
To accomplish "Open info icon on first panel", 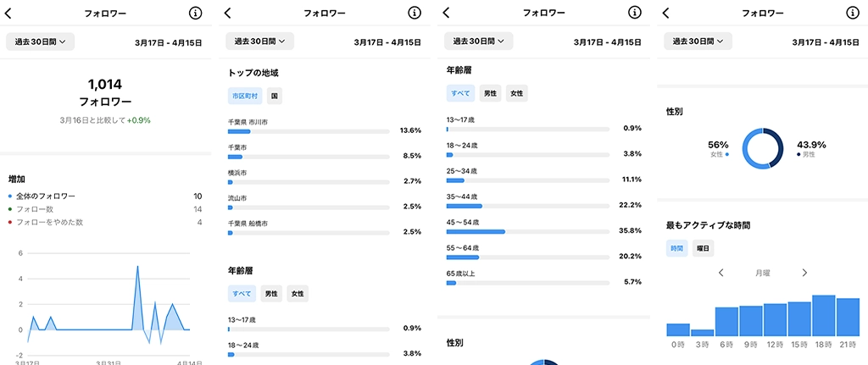I will click(x=195, y=13).
